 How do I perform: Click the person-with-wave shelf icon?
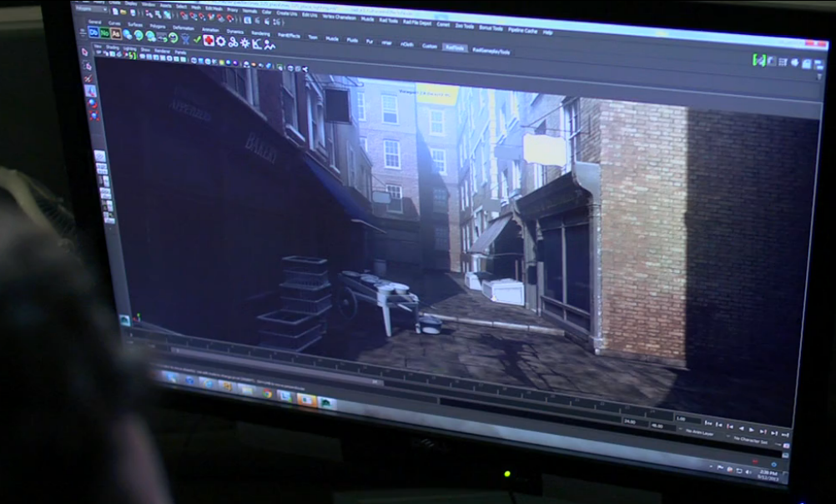coord(269,45)
